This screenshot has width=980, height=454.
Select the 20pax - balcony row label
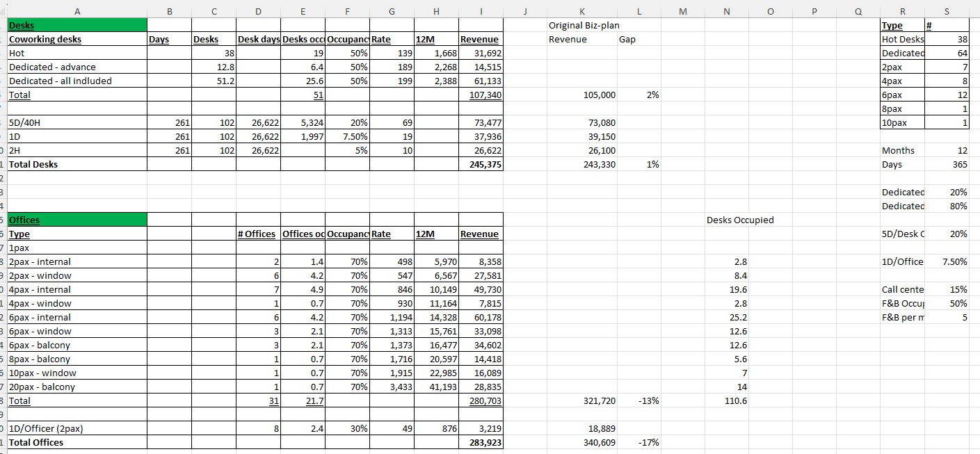point(77,387)
